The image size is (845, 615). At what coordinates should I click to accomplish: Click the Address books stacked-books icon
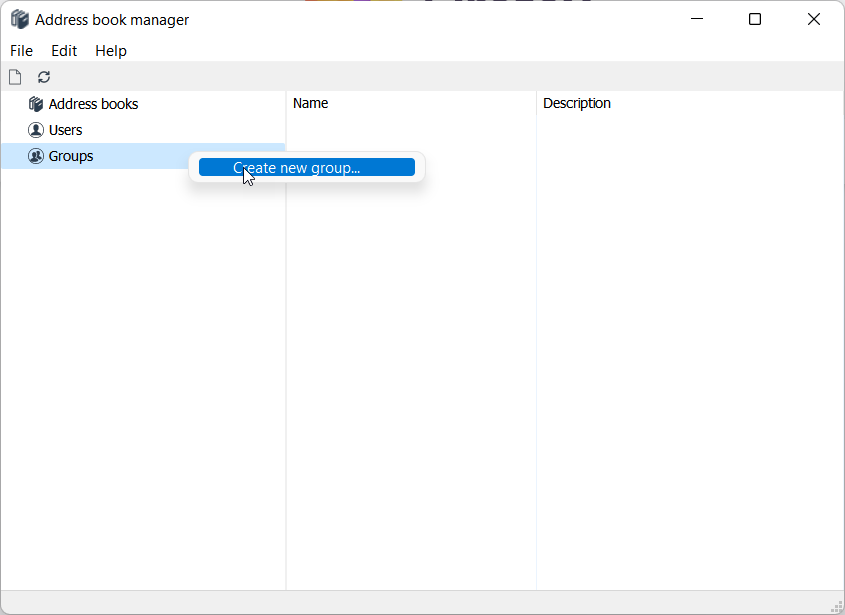coord(36,104)
